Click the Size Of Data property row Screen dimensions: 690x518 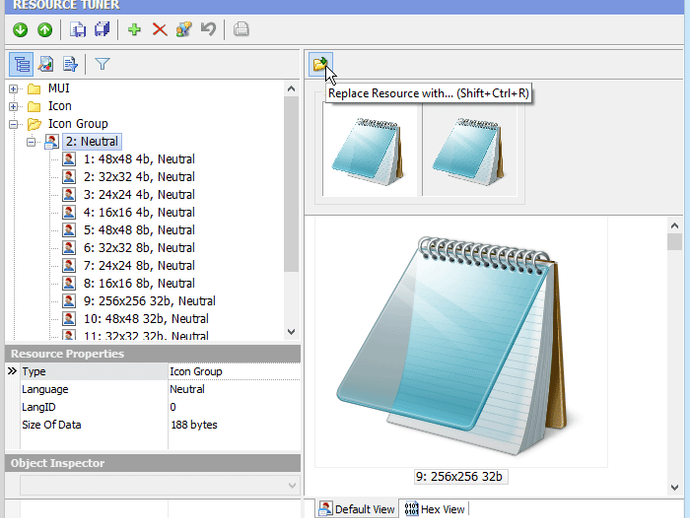point(161,425)
